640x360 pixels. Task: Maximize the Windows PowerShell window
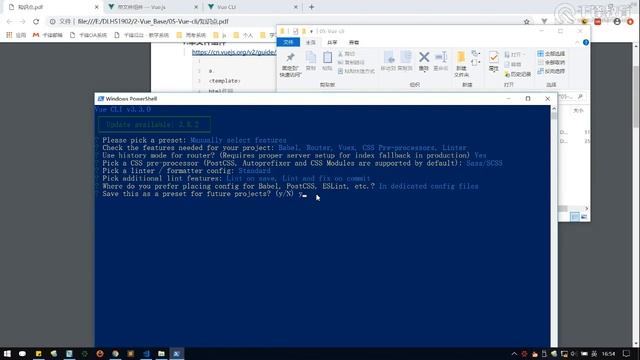point(528,98)
